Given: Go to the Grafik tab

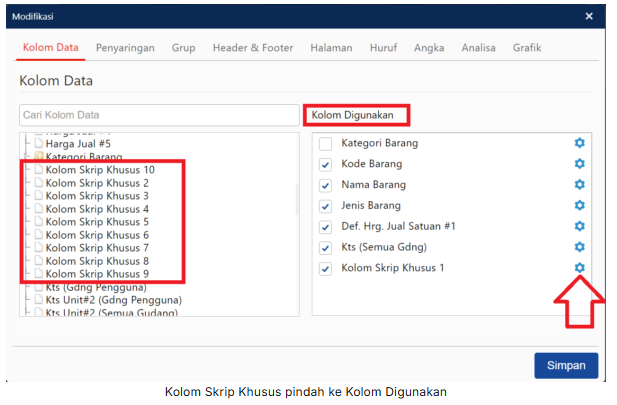Looking at the screenshot, I should [527, 47].
